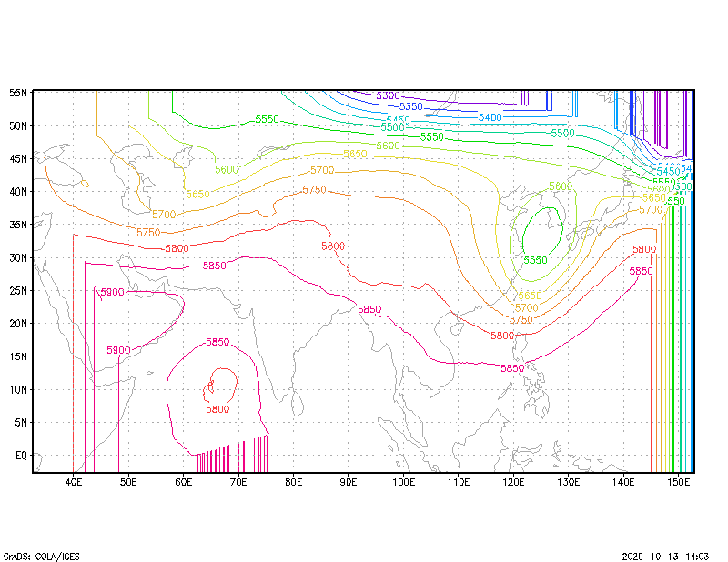Click the 10N latitude axis label
This screenshot has width=728, height=562.
click(x=18, y=389)
